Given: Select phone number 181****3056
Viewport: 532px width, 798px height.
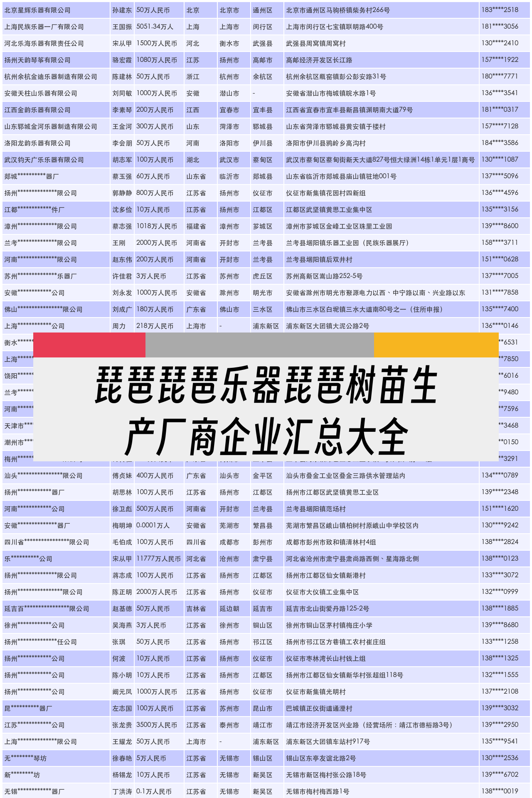Looking at the screenshot, I should click(500, 26).
